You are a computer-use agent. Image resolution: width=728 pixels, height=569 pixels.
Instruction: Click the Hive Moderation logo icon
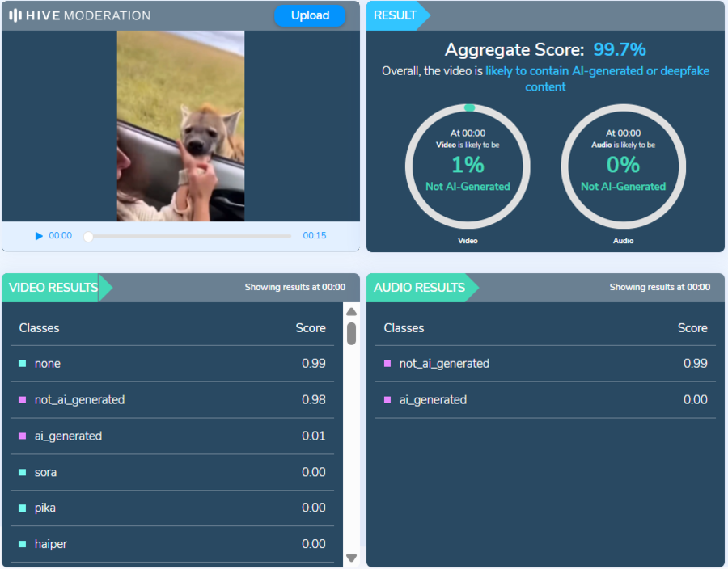(15, 15)
